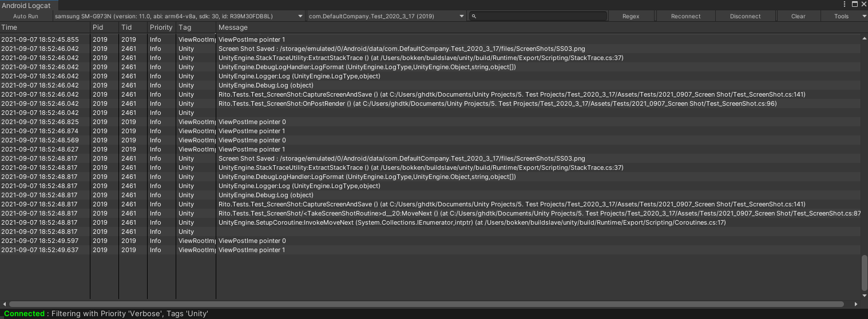Viewport: 868px width, 319px height.
Task: Maximize the Android Logcat window
Action: click(x=854, y=5)
